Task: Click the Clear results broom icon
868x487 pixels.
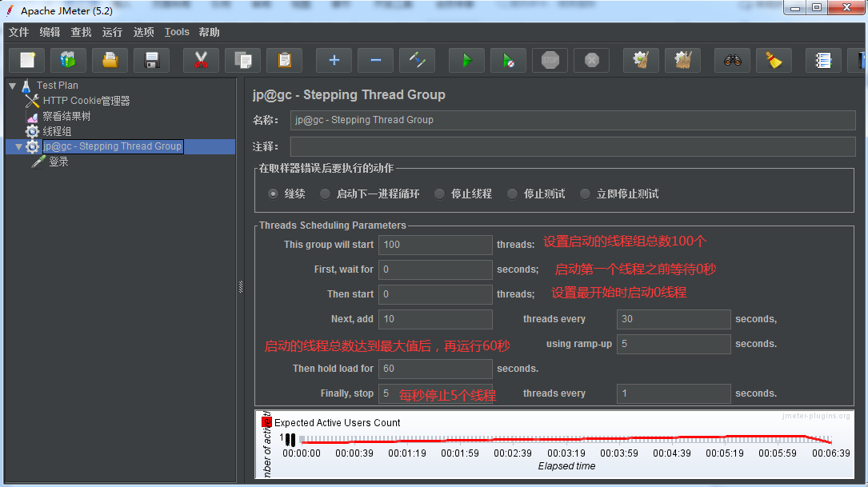Action: pos(641,60)
